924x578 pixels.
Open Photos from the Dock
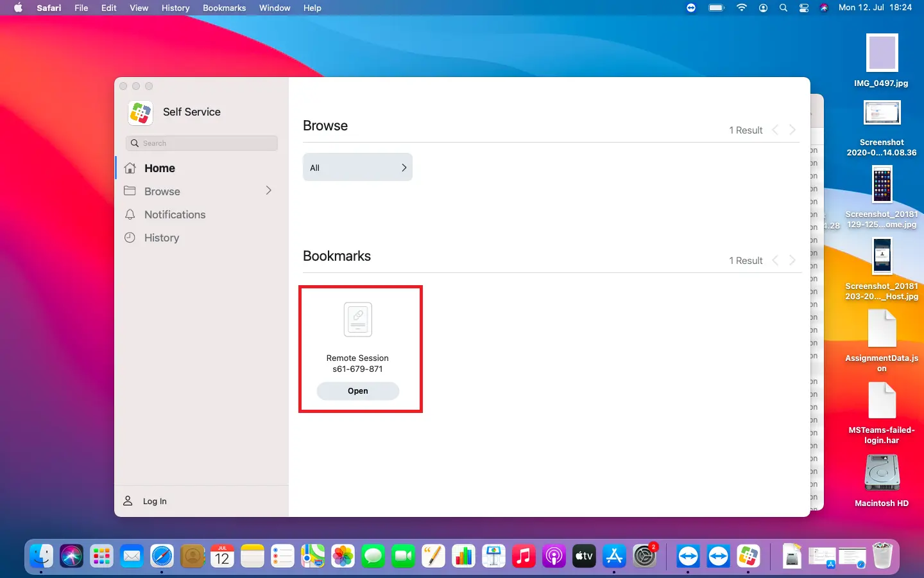(343, 556)
